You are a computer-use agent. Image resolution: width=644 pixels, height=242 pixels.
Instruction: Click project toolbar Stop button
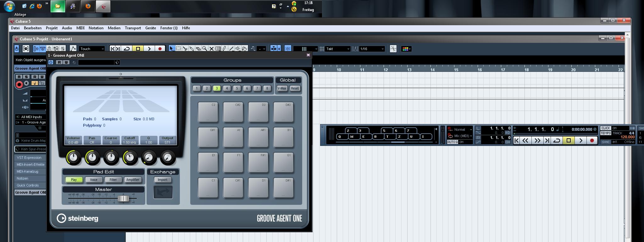138,49
